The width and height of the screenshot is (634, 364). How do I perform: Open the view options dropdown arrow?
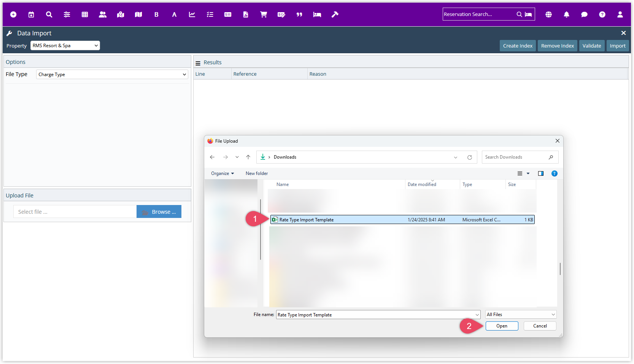click(x=528, y=173)
